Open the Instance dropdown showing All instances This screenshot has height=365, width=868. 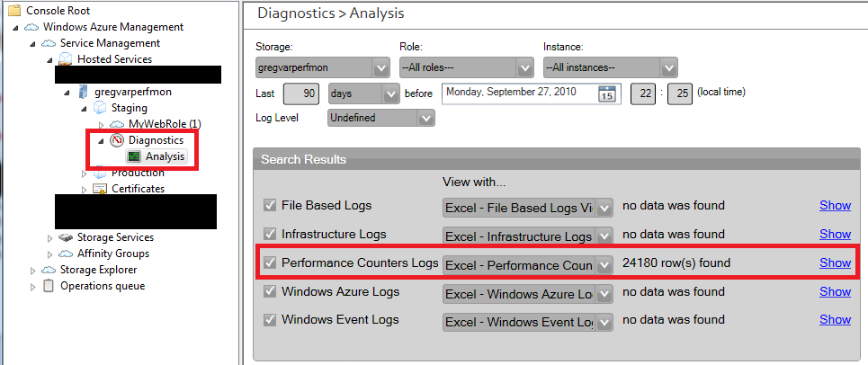pos(611,68)
